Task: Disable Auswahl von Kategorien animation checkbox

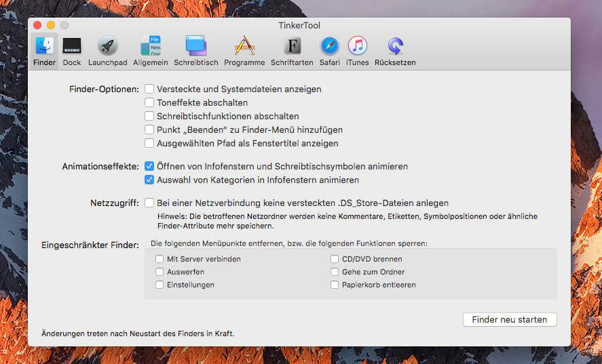Action: pyautogui.click(x=149, y=180)
